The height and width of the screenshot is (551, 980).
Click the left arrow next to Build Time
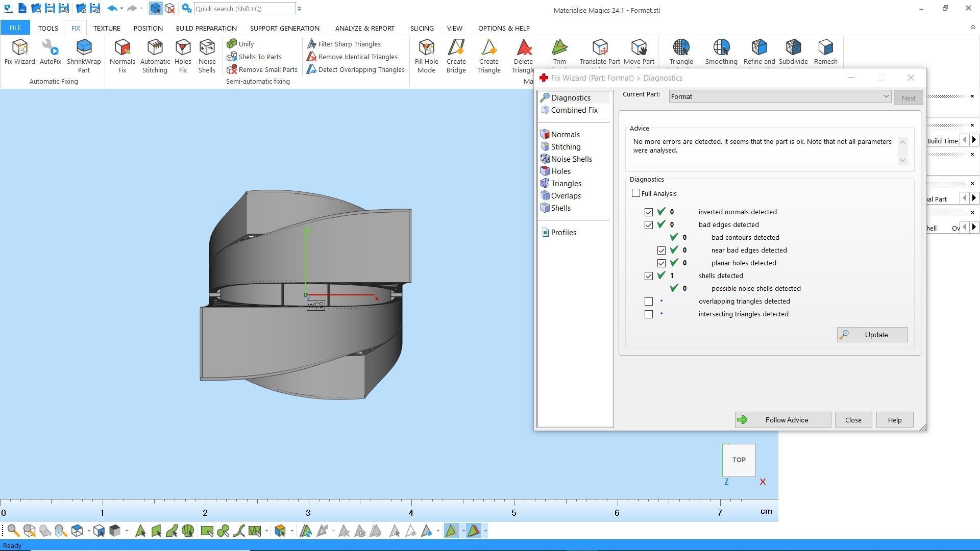964,140
